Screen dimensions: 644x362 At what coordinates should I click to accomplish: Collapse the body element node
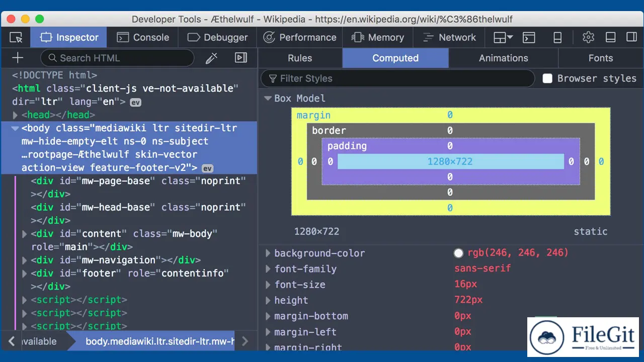[x=15, y=128]
